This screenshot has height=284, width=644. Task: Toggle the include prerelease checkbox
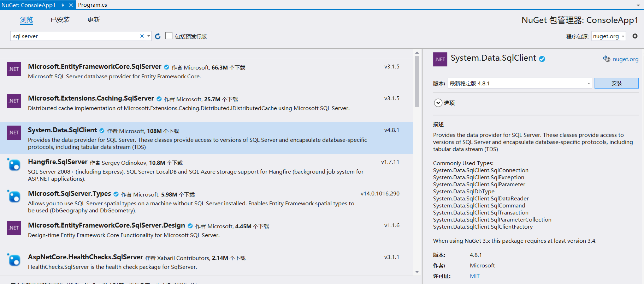pyautogui.click(x=169, y=36)
